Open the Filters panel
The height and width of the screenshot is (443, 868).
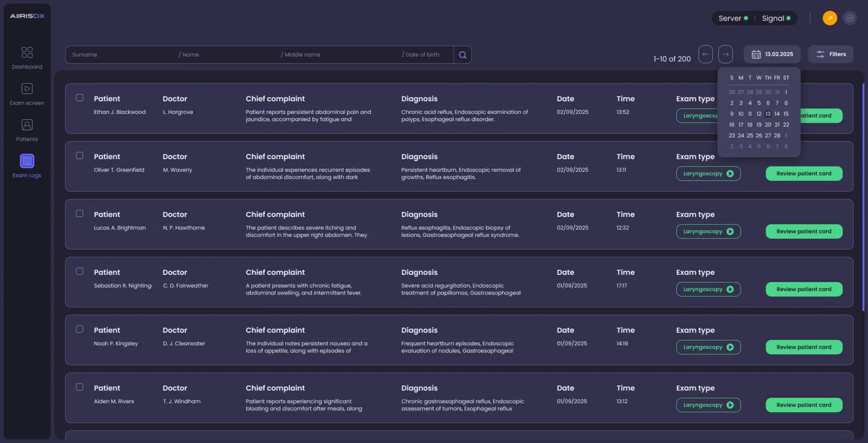(x=831, y=54)
